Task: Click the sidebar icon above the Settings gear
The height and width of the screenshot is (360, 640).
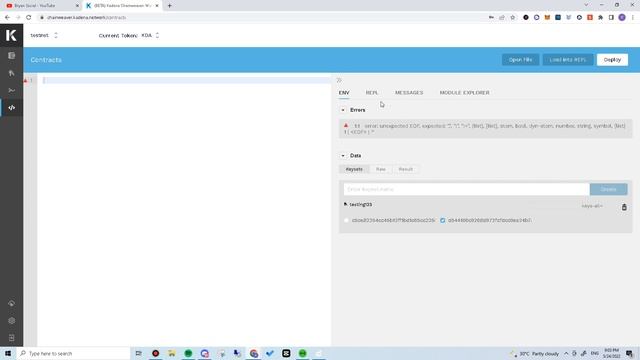Action: pos(11,303)
